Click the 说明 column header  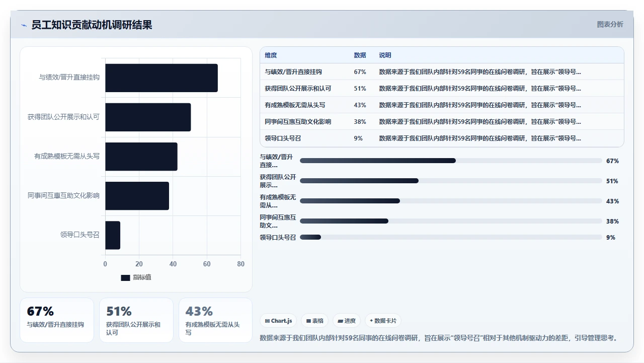point(385,55)
